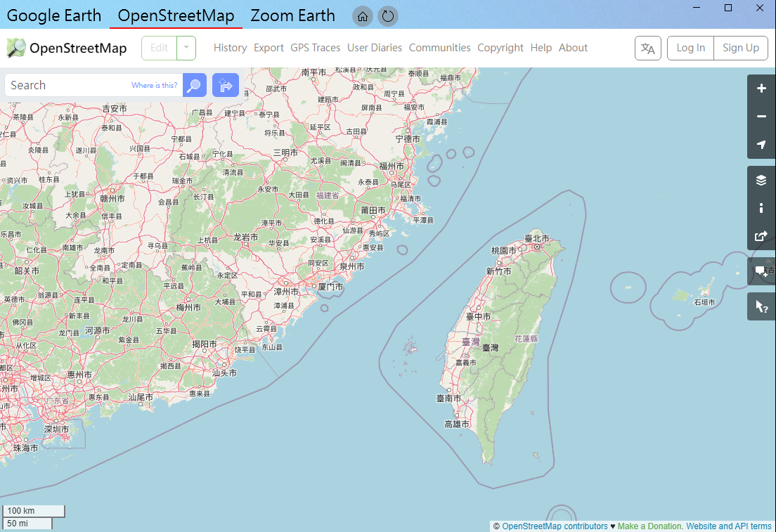This screenshot has width=776, height=532.
Task: Zoom out with the minus icon
Action: (x=761, y=116)
